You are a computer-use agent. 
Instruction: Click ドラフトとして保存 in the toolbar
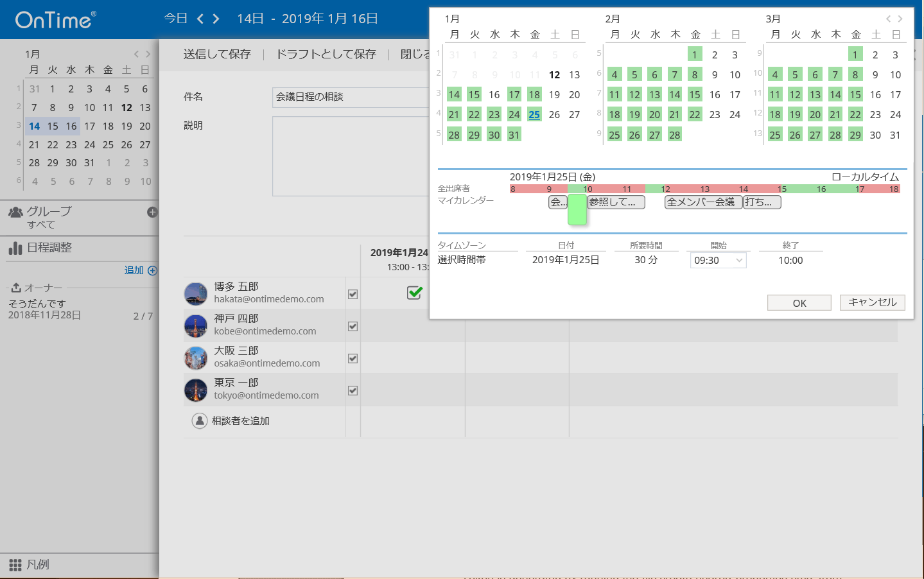(326, 55)
